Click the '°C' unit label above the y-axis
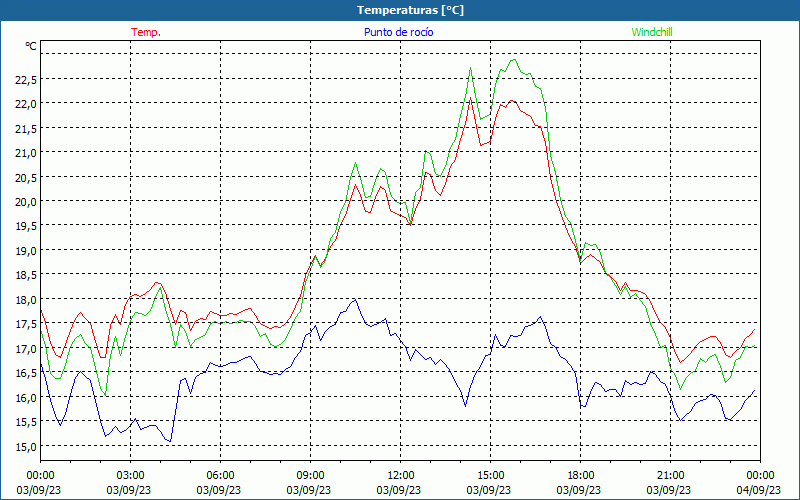 [31, 46]
